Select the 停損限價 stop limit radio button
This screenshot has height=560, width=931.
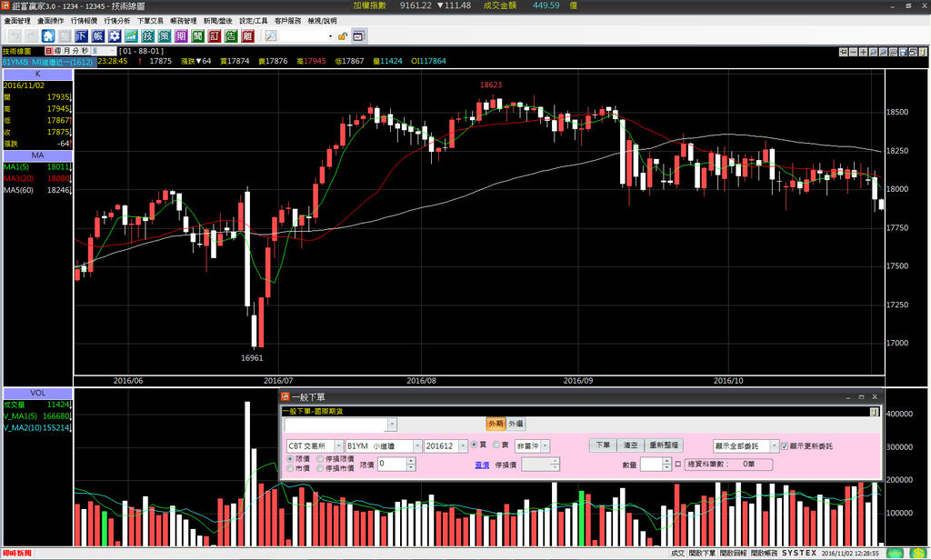tap(320, 459)
